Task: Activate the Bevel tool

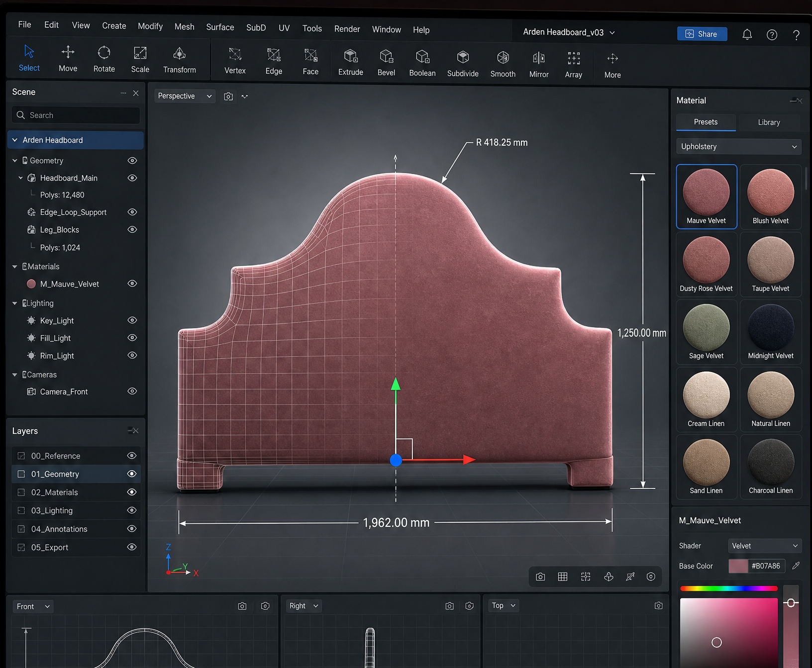Action: (386, 62)
